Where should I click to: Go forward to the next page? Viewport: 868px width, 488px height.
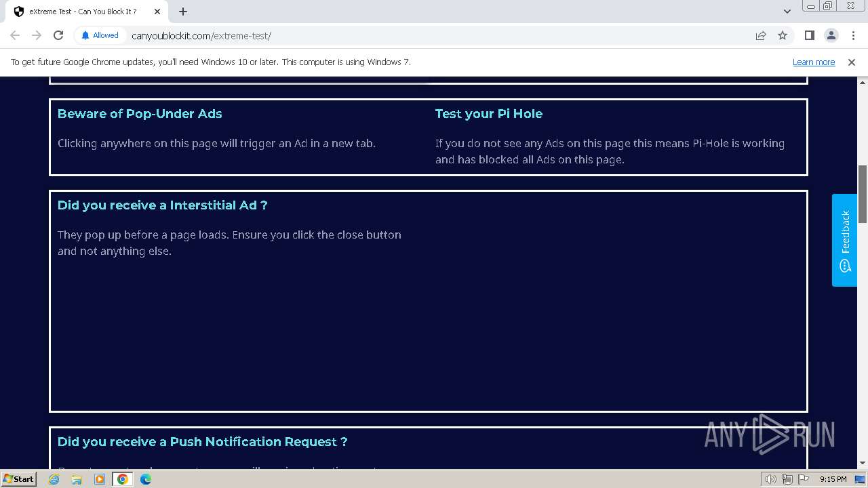[37, 35]
